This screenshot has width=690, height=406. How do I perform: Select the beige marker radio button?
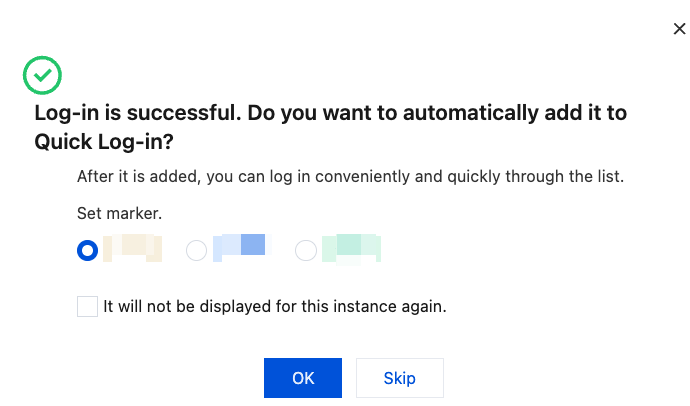click(x=88, y=250)
